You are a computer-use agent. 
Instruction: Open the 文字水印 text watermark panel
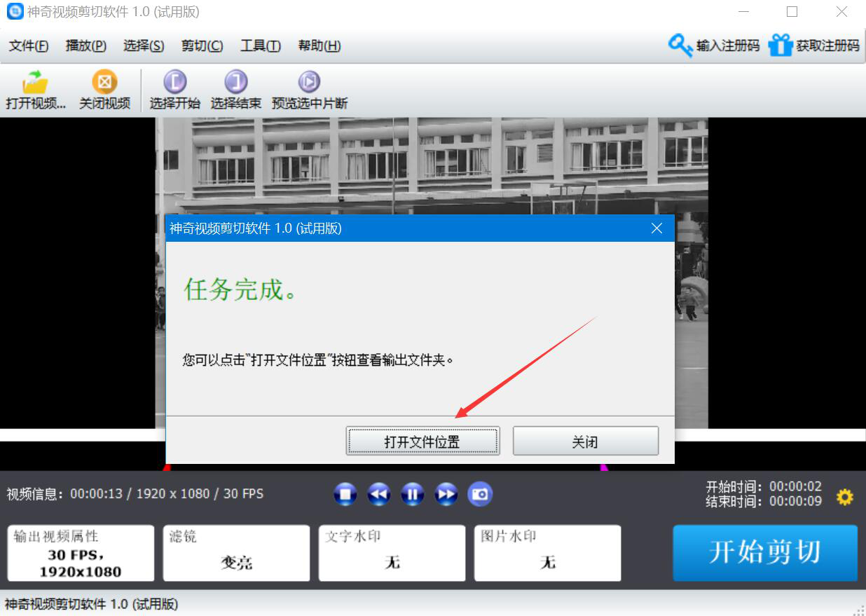coord(392,554)
